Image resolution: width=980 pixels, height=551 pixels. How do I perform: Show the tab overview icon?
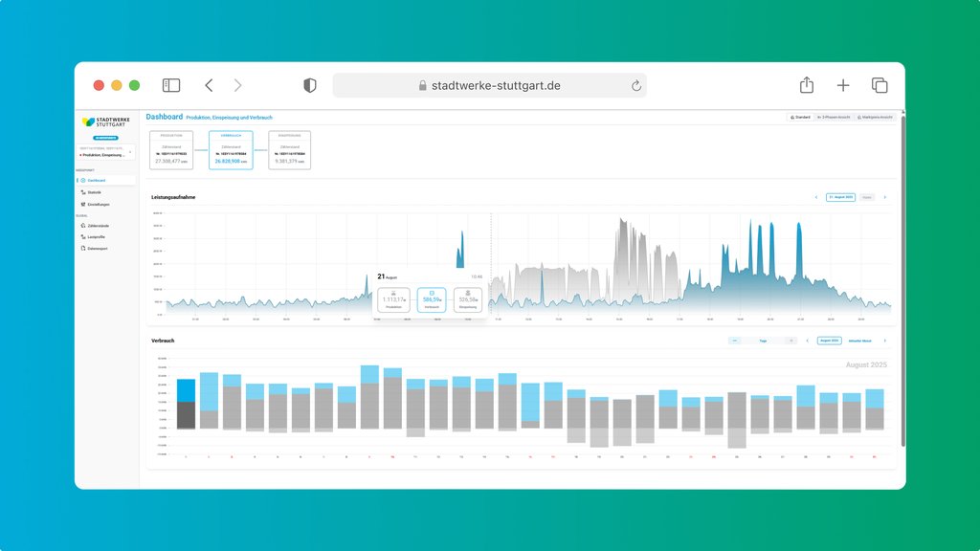(880, 85)
